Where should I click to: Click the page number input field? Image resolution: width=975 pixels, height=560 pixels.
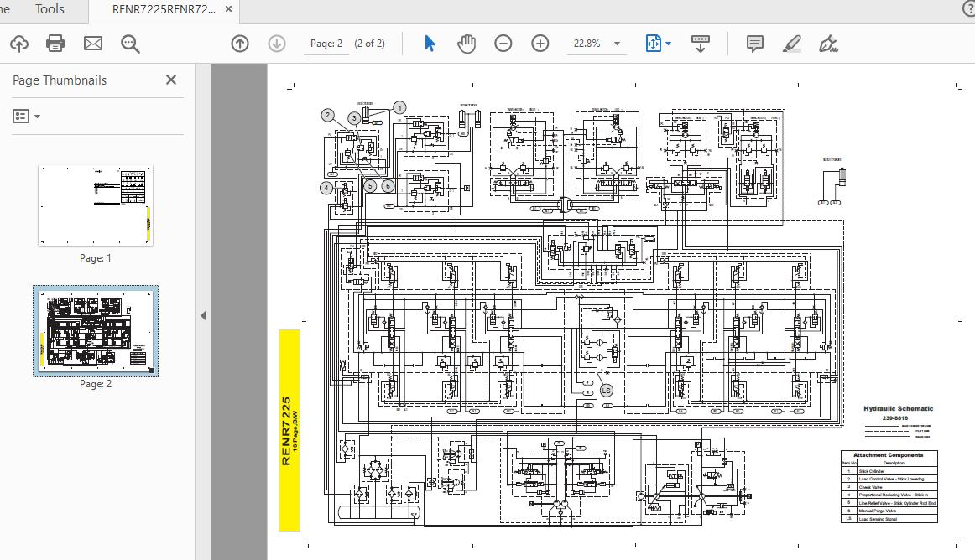326,44
